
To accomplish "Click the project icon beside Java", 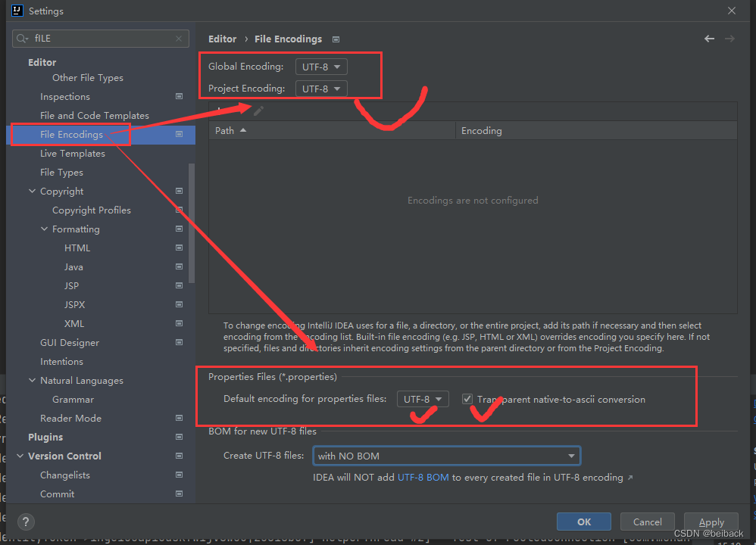I will [x=179, y=266].
